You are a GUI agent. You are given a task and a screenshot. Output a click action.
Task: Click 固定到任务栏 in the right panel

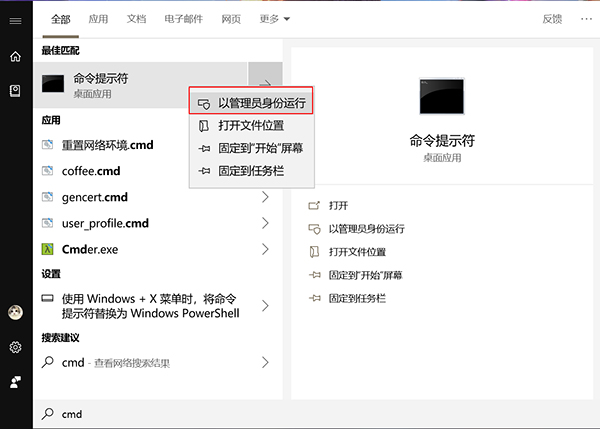tap(357, 298)
